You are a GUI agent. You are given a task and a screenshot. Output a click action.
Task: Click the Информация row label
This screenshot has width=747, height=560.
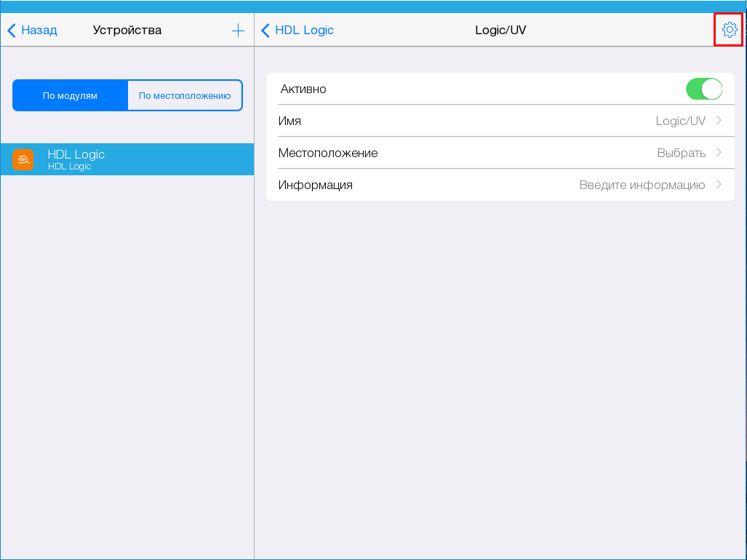[x=316, y=185]
